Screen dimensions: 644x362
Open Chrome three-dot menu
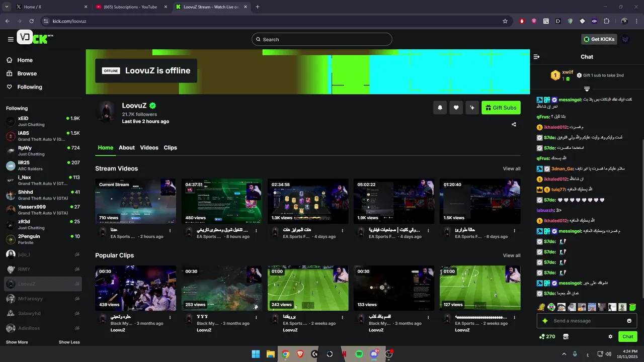click(x=636, y=21)
